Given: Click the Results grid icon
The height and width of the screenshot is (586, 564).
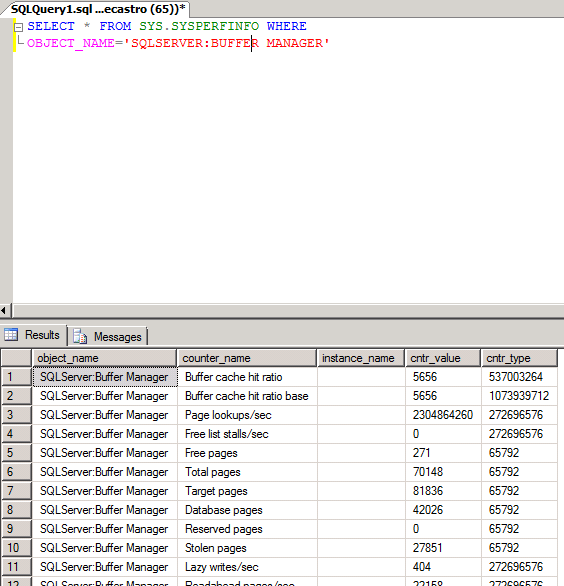Looking at the screenshot, I should click(11, 334).
